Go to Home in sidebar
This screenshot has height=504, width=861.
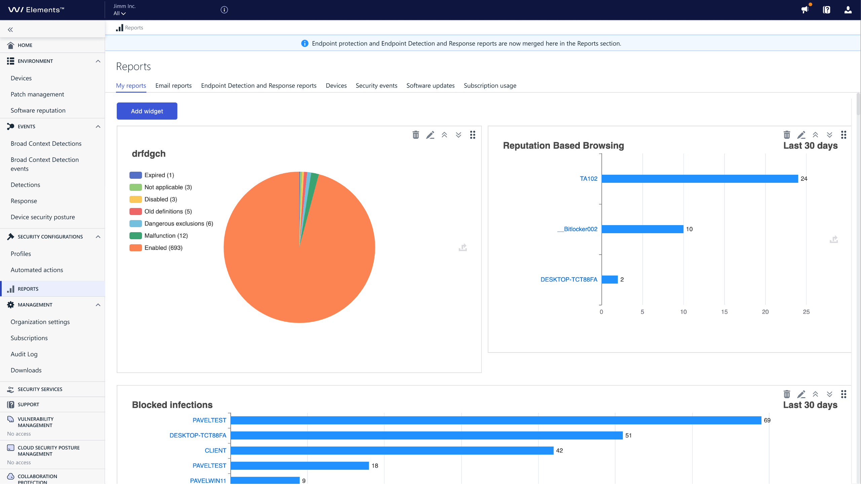(25, 45)
